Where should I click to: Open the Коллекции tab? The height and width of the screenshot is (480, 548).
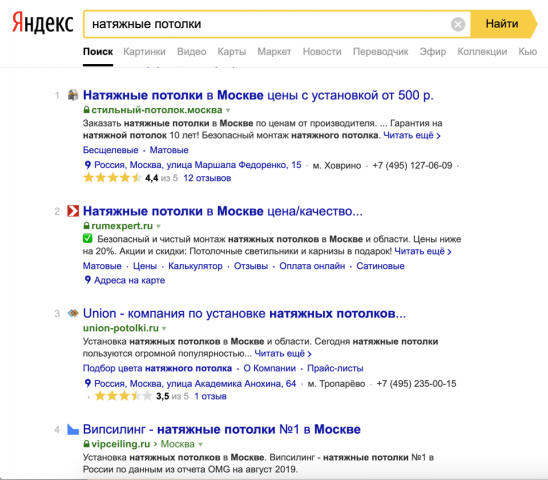(x=482, y=52)
